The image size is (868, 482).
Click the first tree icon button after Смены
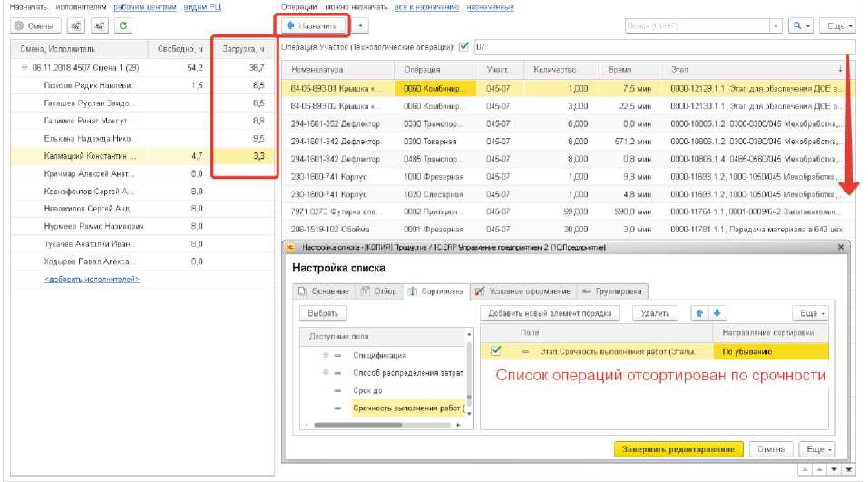point(75,26)
